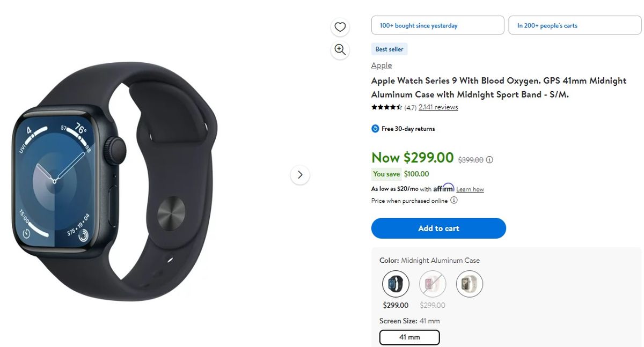Open the info icon beside Price when purchased online
This screenshot has width=644, height=347.
point(454,201)
